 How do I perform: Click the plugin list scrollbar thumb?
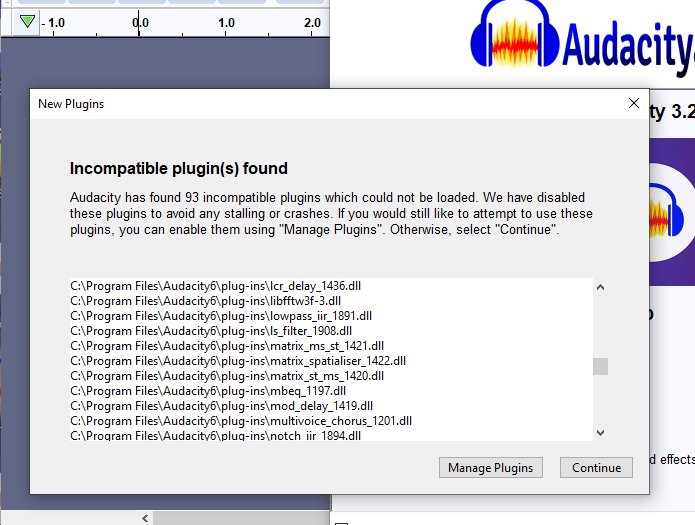(600, 366)
